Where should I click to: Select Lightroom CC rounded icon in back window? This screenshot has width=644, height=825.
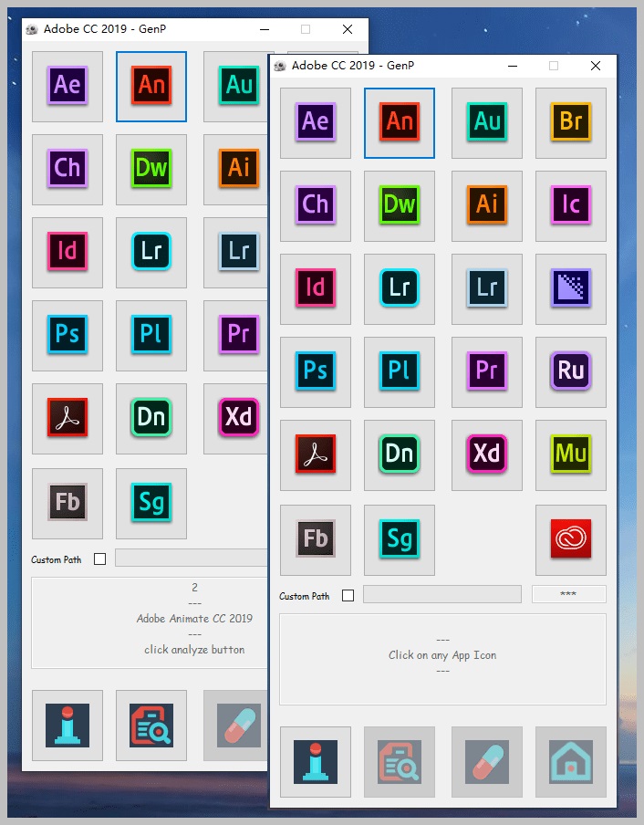click(x=151, y=253)
